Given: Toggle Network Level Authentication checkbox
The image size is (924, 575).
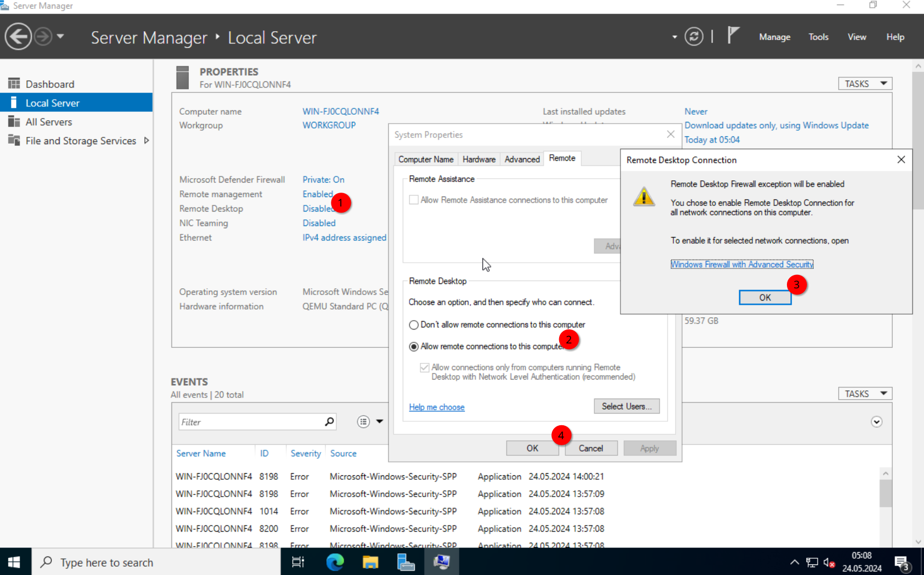Looking at the screenshot, I should click(424, 367).
